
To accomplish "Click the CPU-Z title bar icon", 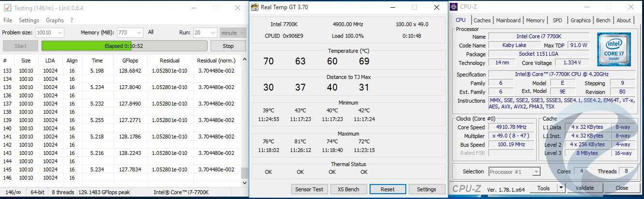I will pyautogui.click(x=454, y=7).
